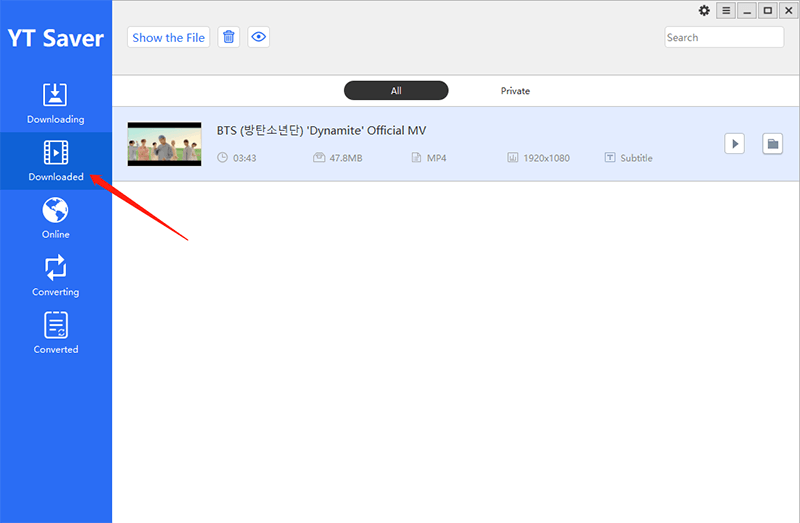Toggle private mode eye icon
The image size is (800, 523).
click(x=259, y=37)
